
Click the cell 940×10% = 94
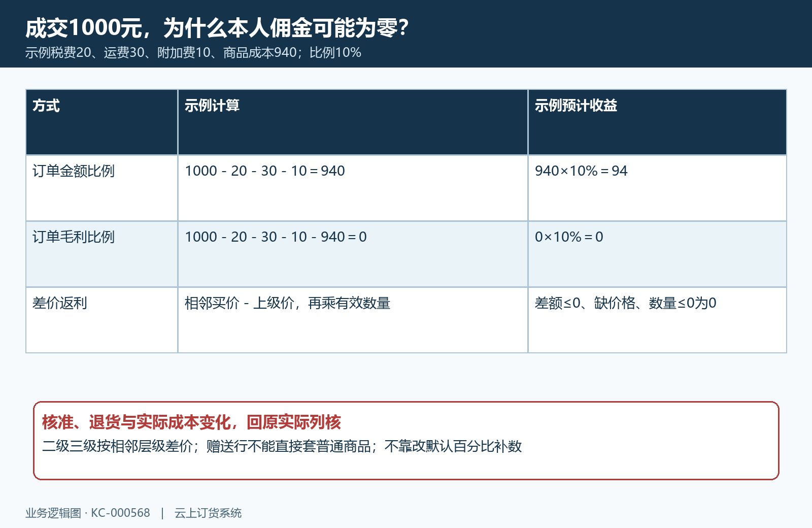point(657,188)
